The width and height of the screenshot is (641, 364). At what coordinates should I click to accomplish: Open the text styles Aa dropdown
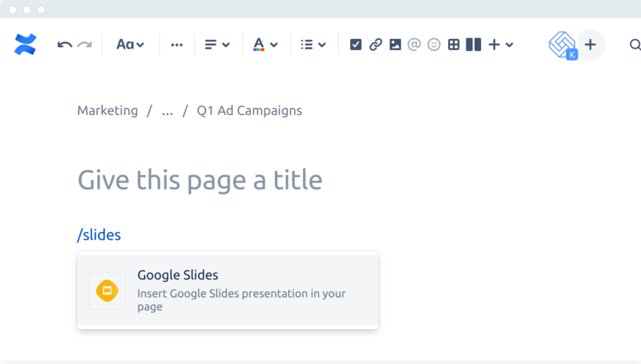pos(130,45)
